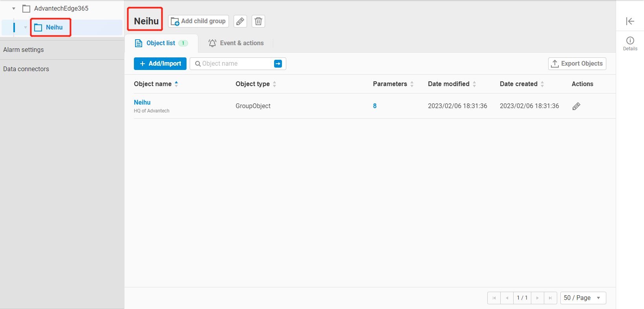Expand the Neihu tree node arrow
The image size is (644, 309).
coord(26,28)
